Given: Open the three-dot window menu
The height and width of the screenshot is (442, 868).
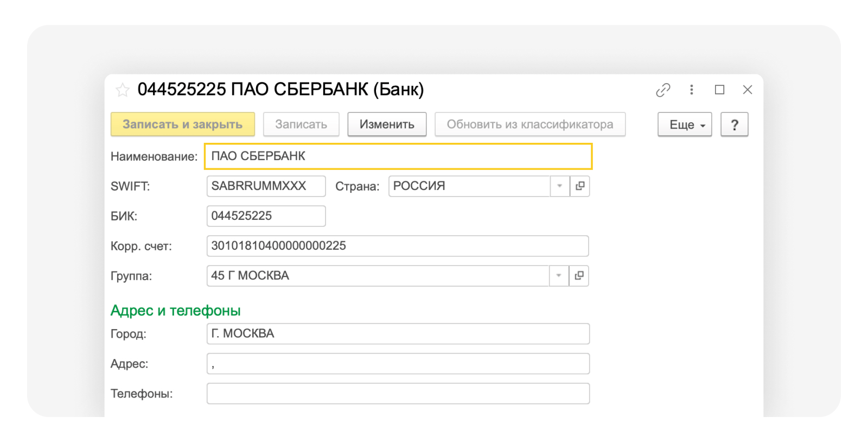Looking at the screenshot, I should pos(692,90).
